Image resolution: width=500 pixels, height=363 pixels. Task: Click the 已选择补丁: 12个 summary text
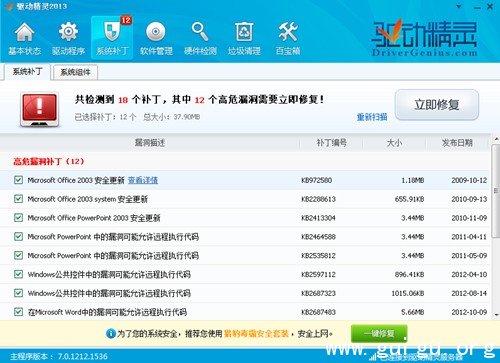[x=105, y=117]
